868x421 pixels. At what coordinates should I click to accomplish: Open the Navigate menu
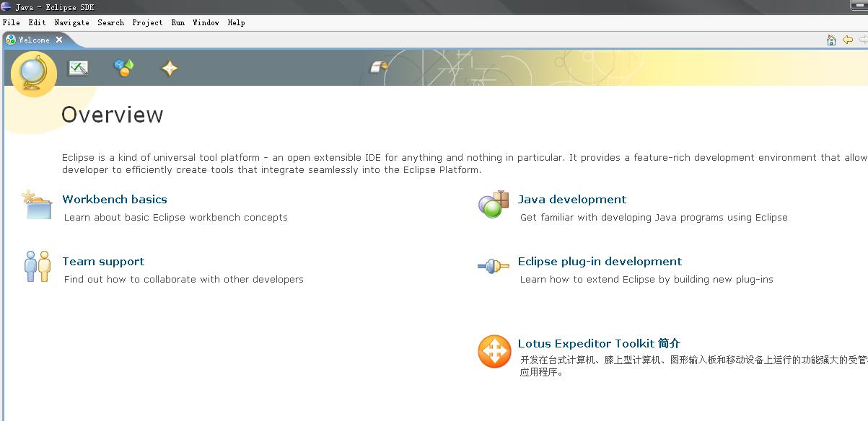click(72, 22)
